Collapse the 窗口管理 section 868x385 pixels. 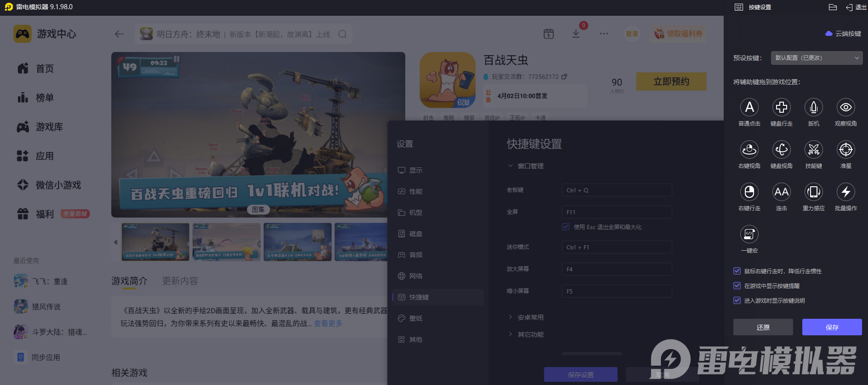(526, 166)
